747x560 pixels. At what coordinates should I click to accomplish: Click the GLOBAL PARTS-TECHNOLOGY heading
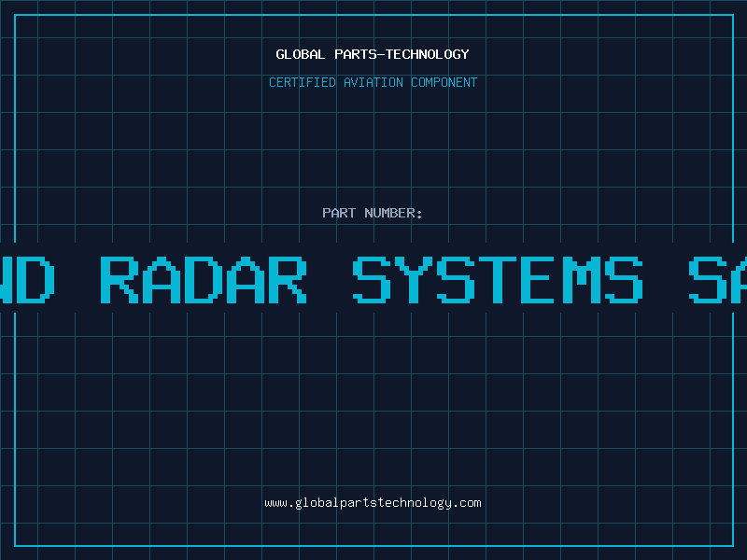tap(373, 54)
